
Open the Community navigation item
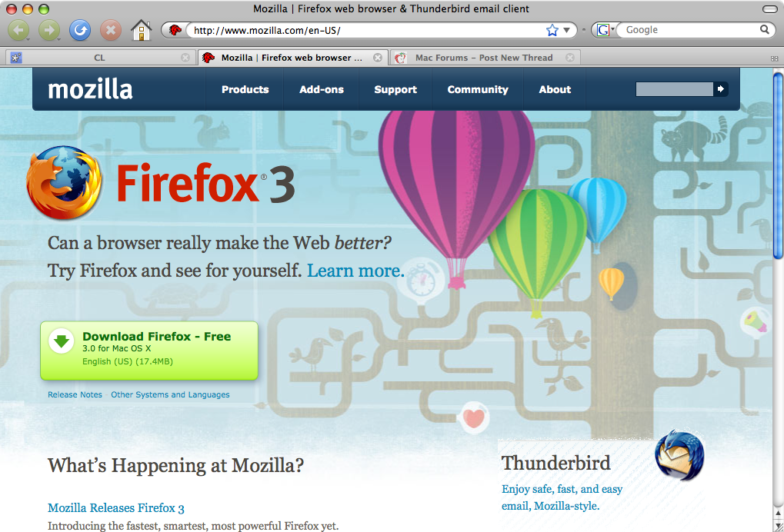click(x=478, y=89)
